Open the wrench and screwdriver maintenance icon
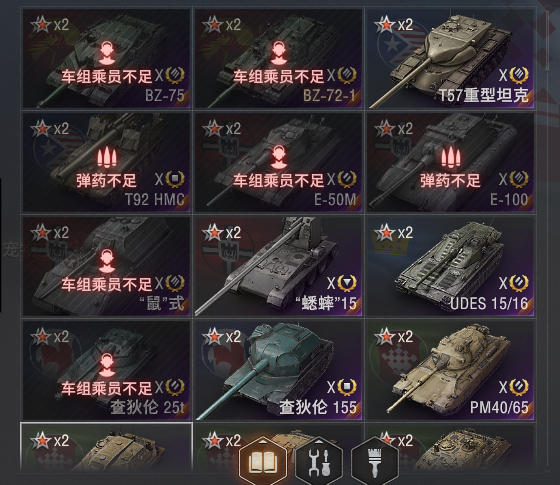The image size is (560, 485). pyautogui.click(x=319, y=461)
